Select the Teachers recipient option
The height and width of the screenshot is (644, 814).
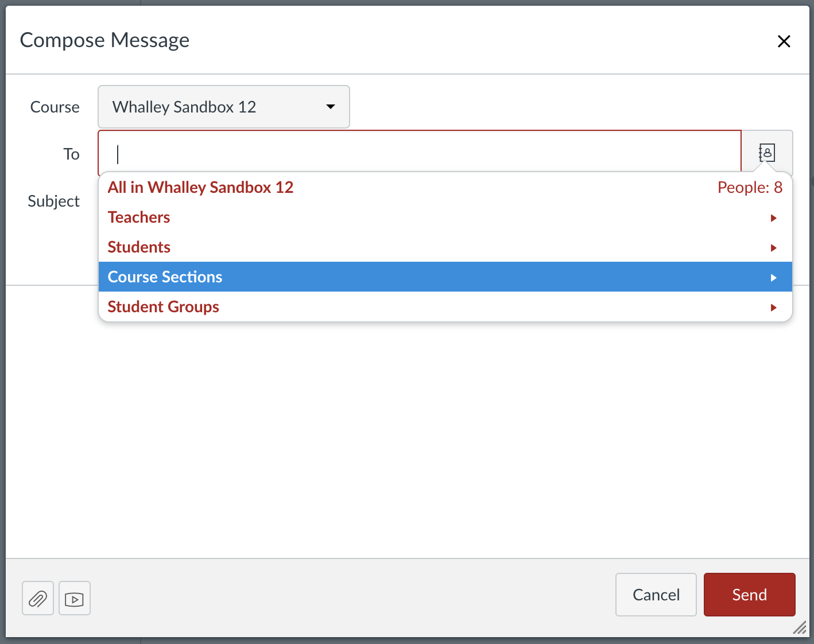pyautogui.click(x=139, y=217)
